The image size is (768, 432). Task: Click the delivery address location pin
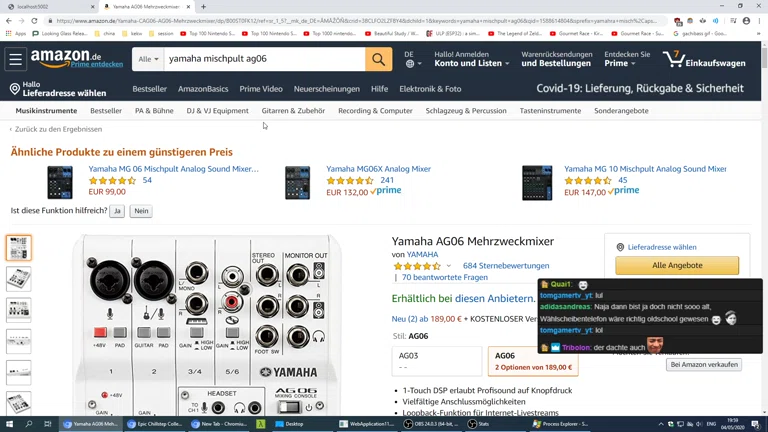pyautogui.click(x=15, y=89)
